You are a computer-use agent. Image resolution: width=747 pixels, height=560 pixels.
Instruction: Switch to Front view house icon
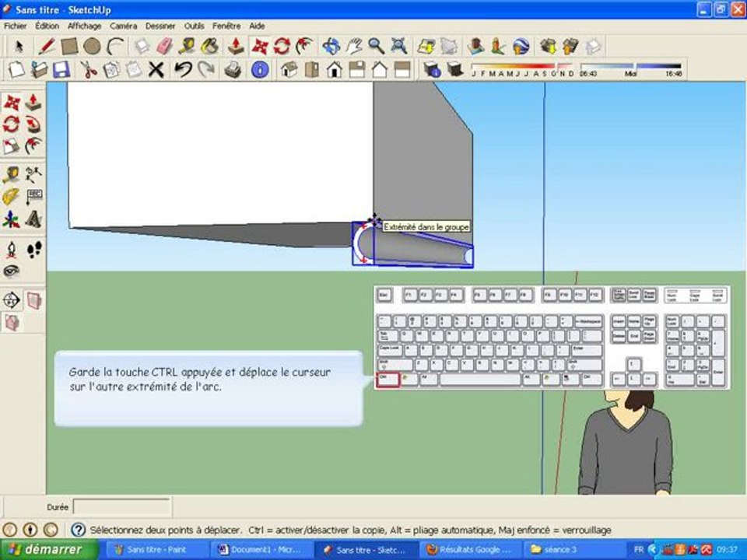click(x=335, y=69)
